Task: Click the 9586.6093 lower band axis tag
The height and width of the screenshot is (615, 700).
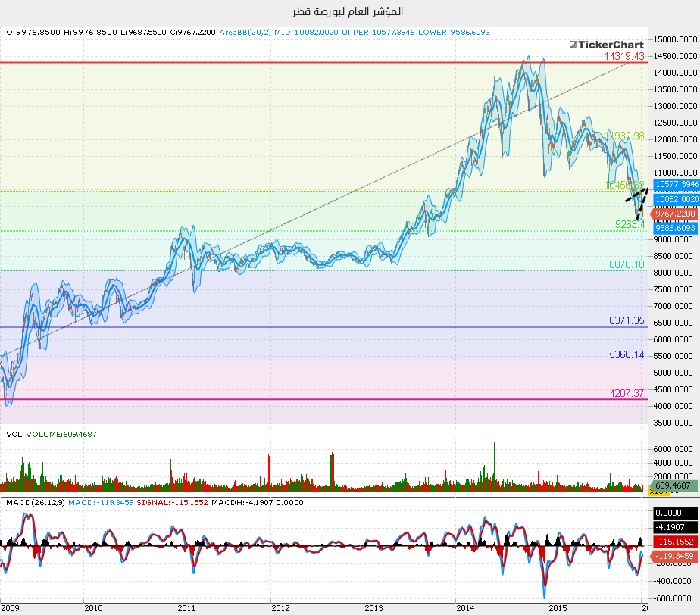Action: [673, 228]
